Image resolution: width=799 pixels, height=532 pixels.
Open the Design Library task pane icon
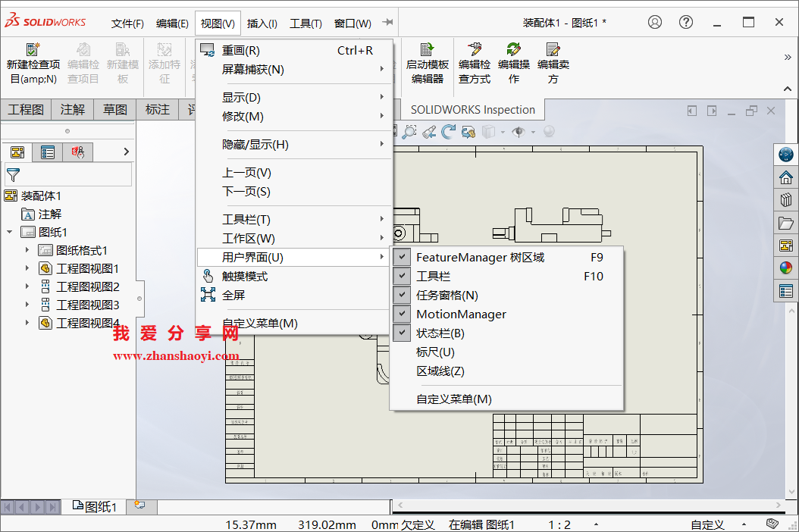tap(786, 200)
